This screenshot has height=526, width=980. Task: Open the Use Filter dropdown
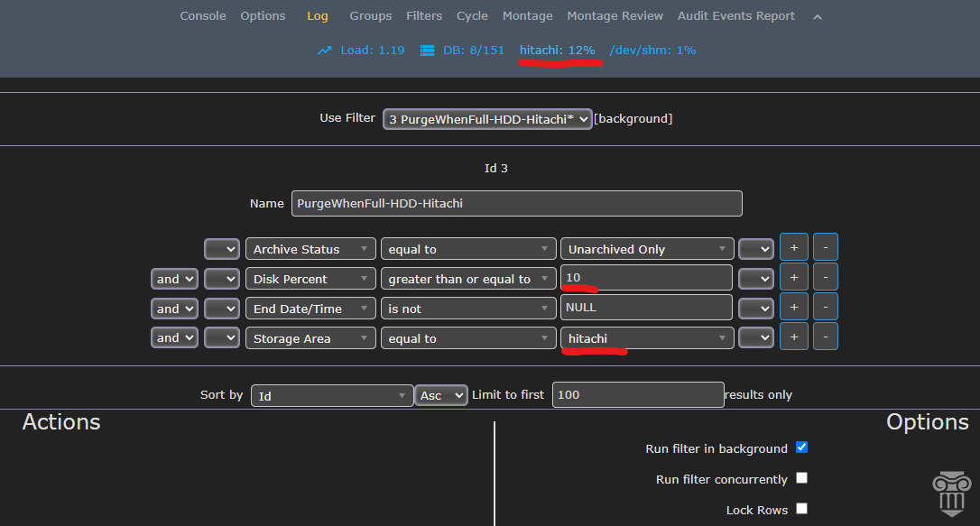coord(487,119)
